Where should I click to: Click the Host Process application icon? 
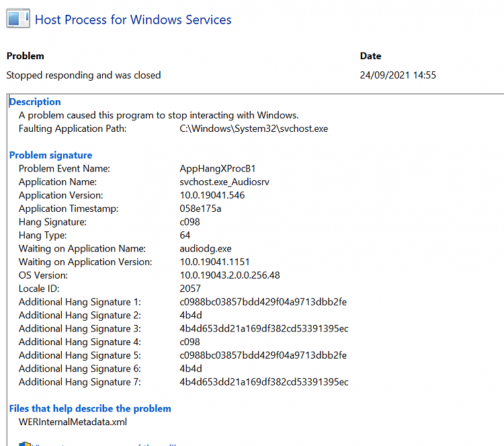coord(18,18)
